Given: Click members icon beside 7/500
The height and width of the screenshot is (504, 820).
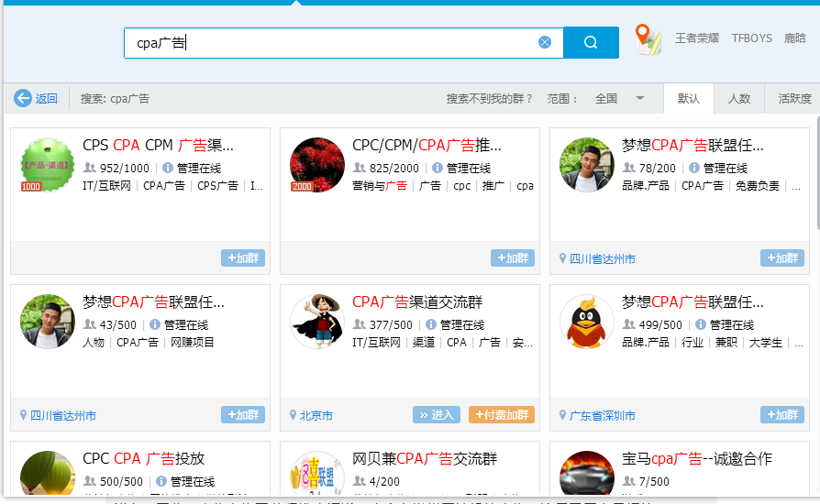Looking at the screenshot, I should (x=629, y=480).
